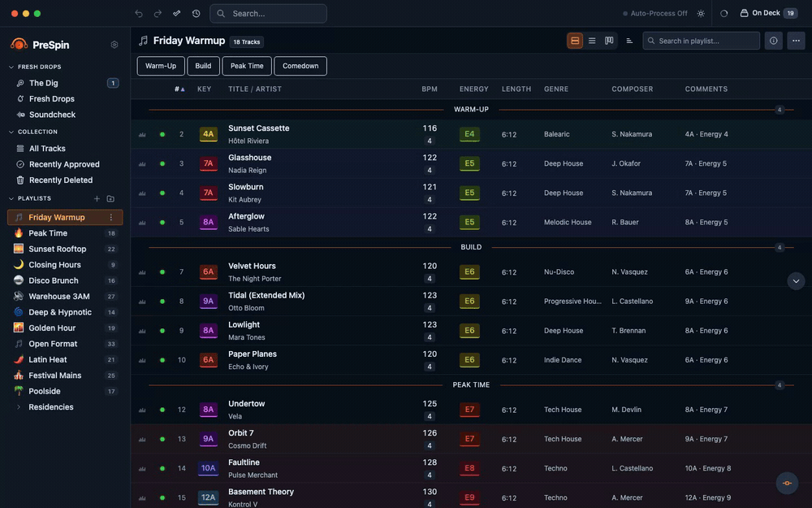Select the Comedown section tab
The height and width of the screenshot is (508, 812).
tap(300, 66)
